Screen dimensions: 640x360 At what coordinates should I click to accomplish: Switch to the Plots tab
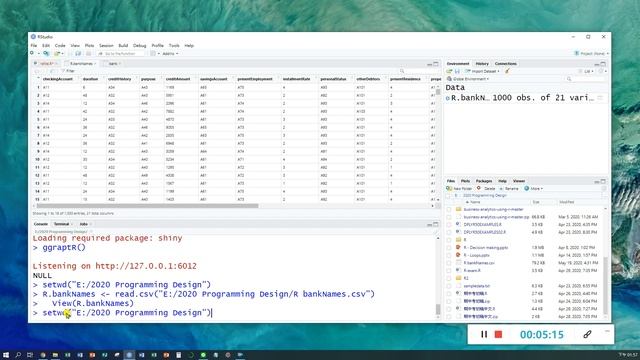tap(465, 181)
